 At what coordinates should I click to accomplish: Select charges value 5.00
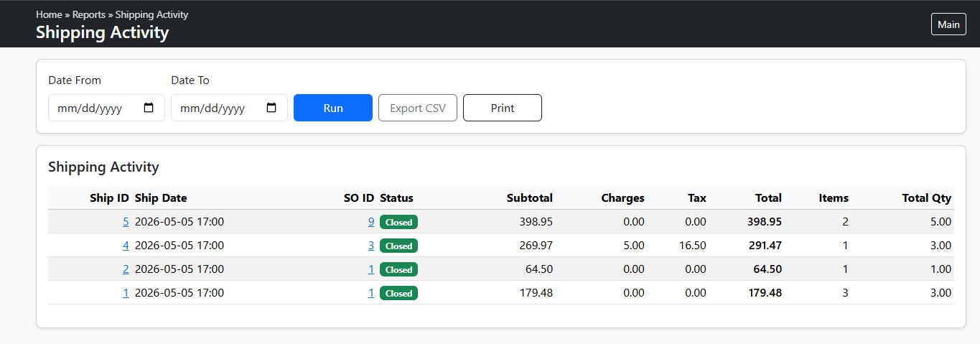pos(634,245)
